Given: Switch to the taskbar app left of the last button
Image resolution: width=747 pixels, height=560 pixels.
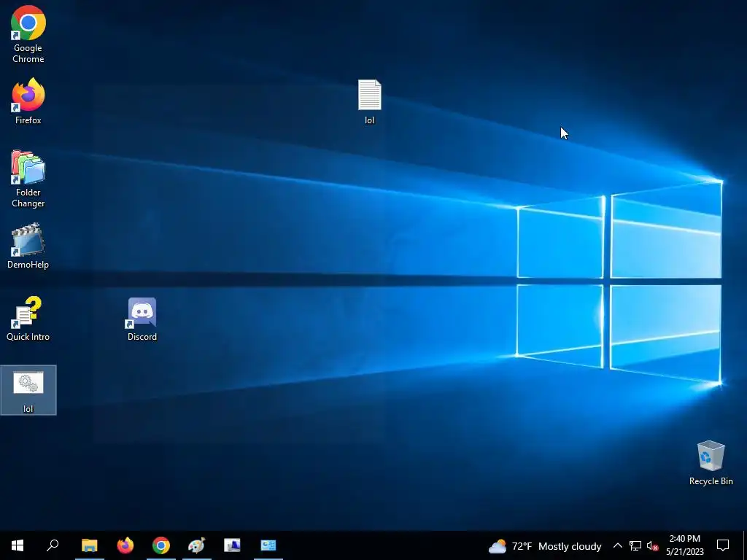Looking at the screenshot, I should click(233, 545).
